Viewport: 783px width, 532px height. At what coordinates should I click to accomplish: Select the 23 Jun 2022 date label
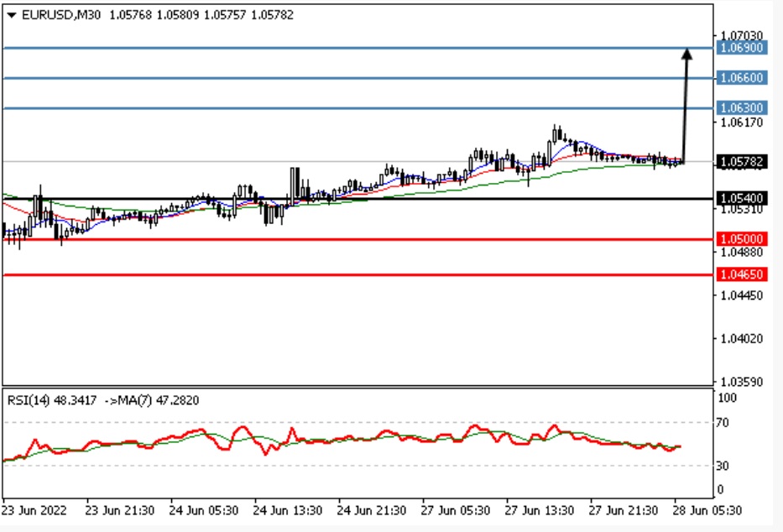[x=34, y=511]
